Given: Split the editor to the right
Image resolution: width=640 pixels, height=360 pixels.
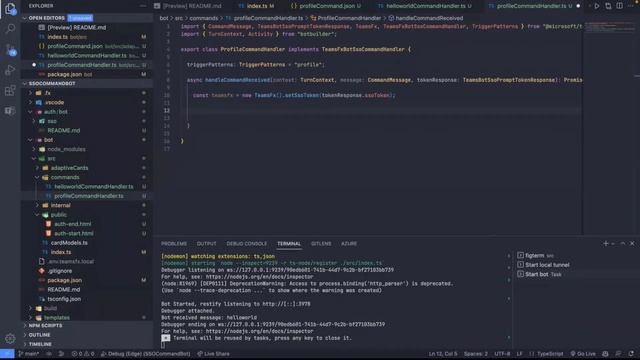Looking at the screenshot, I should (x=620, y=6).
